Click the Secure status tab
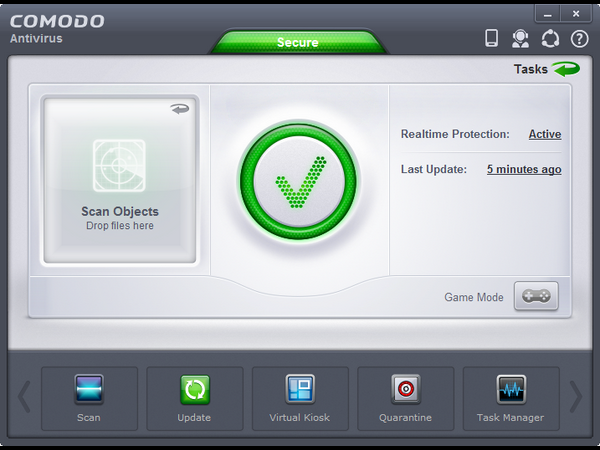The width and height of the screenshot is (600, 450). coord(298,42)
